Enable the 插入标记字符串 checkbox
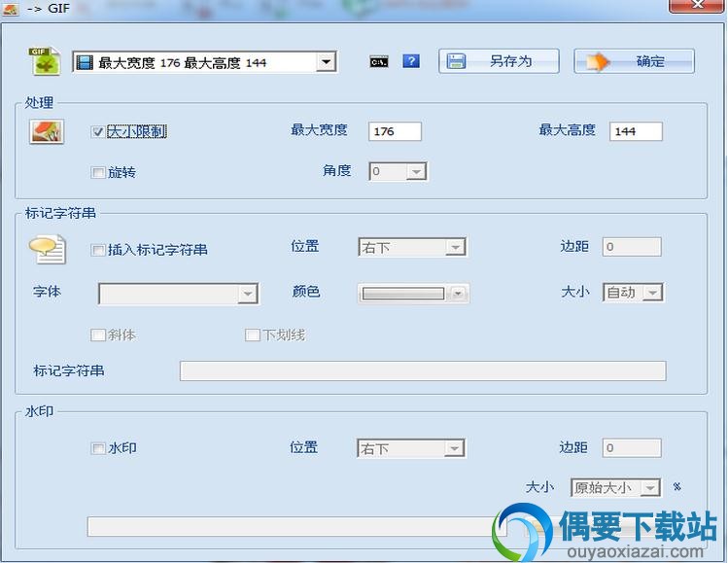The image size is (728, 563). pyautogui.click(x=98, y=250)
